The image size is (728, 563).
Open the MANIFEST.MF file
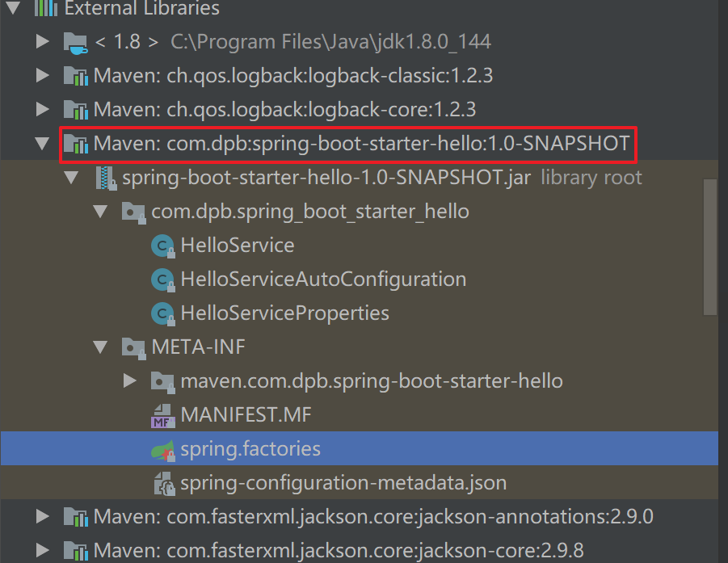[x=246, y=415]
